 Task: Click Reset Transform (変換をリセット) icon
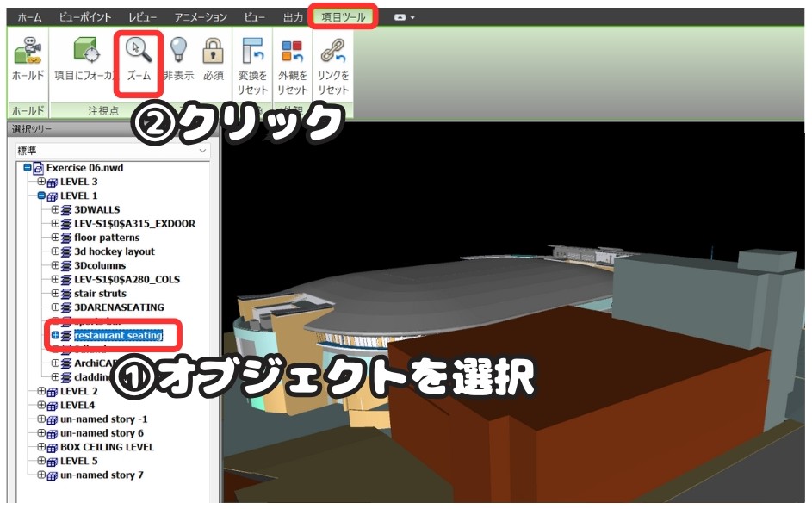[252, 53]
